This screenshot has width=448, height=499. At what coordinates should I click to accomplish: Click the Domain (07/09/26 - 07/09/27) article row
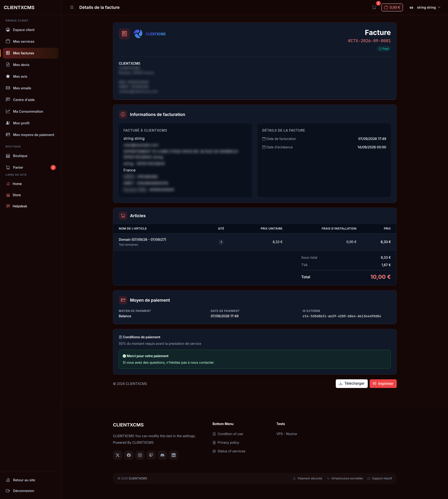(255, 242)
